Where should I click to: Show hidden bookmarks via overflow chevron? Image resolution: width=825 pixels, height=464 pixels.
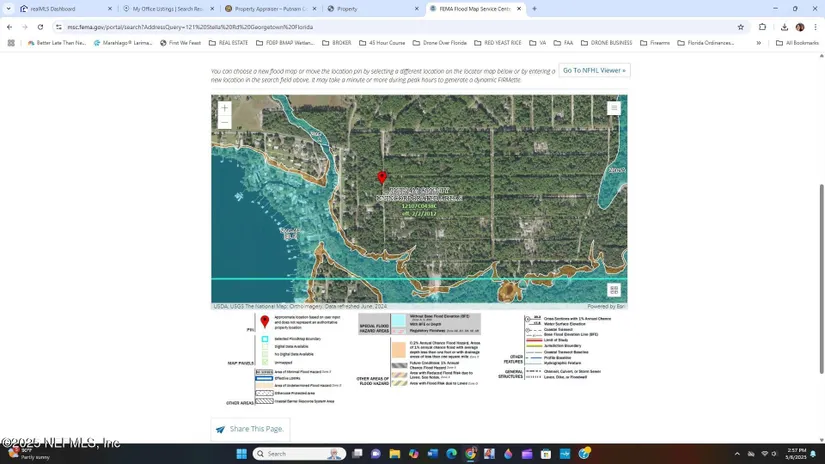(759, 43)
